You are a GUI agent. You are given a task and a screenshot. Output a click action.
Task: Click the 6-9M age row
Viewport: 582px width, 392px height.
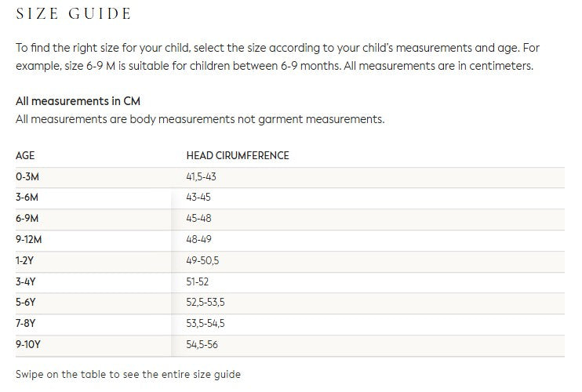27,219
